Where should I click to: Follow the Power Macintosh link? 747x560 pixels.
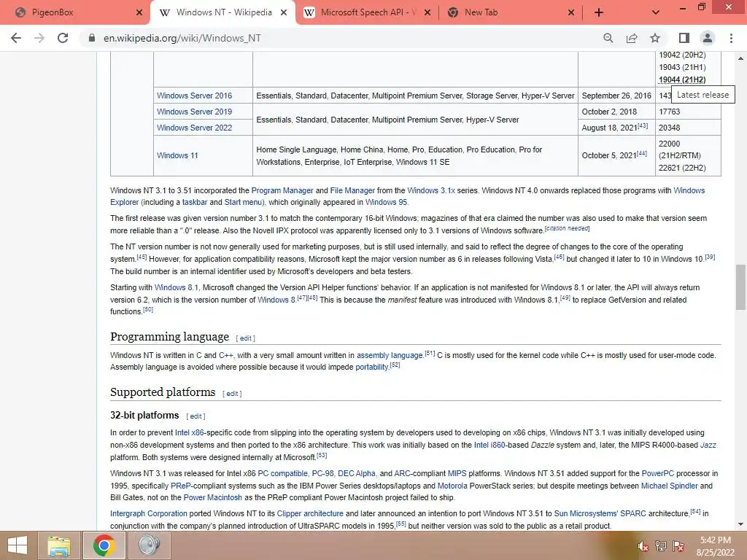(213, 497)
